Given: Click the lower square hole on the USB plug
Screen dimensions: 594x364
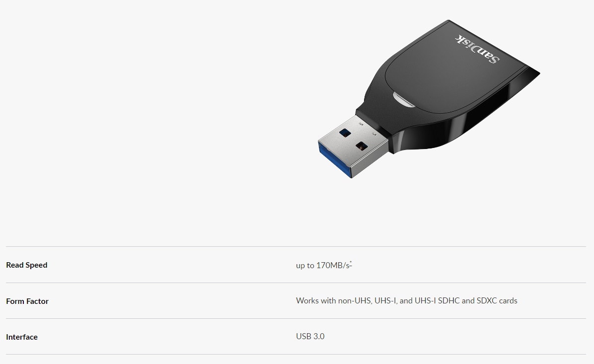Looking at the screenshot, I should pos(362,146).
